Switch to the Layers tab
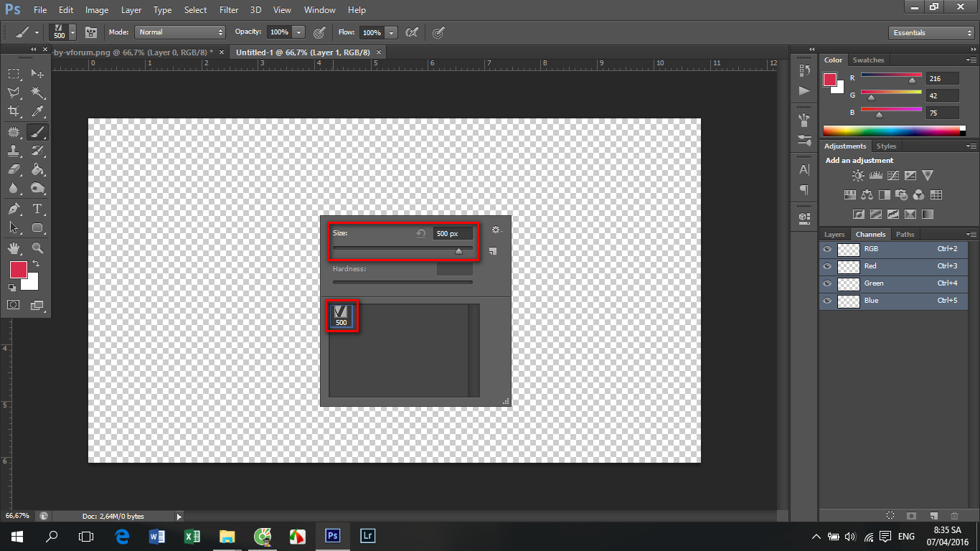 click(834, 235)
